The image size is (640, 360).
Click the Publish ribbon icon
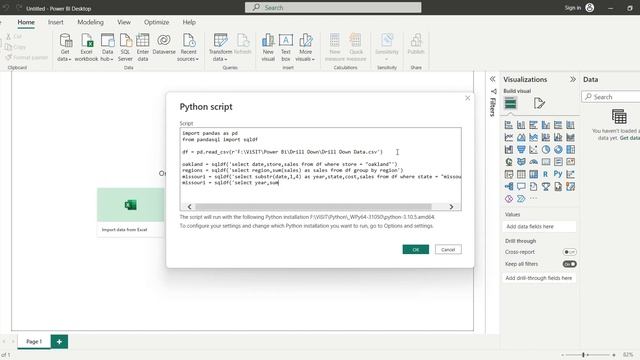416,44
